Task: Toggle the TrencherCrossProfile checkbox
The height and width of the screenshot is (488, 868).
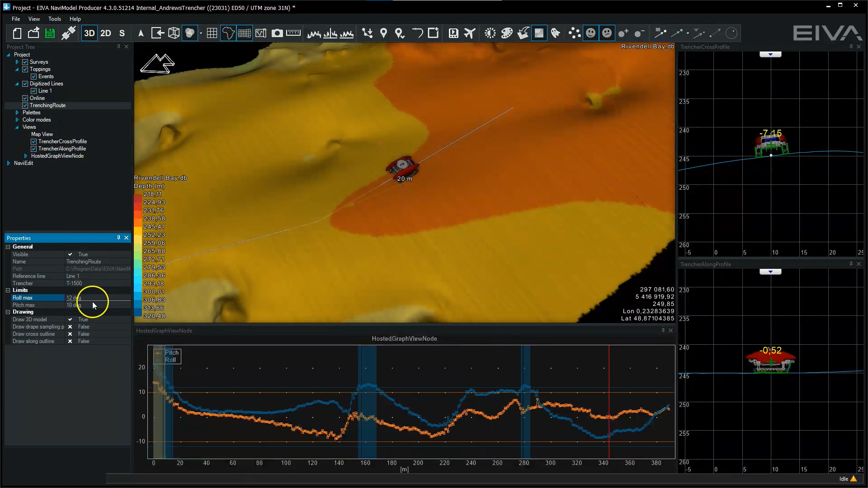Action: click(x=34, y=141)
